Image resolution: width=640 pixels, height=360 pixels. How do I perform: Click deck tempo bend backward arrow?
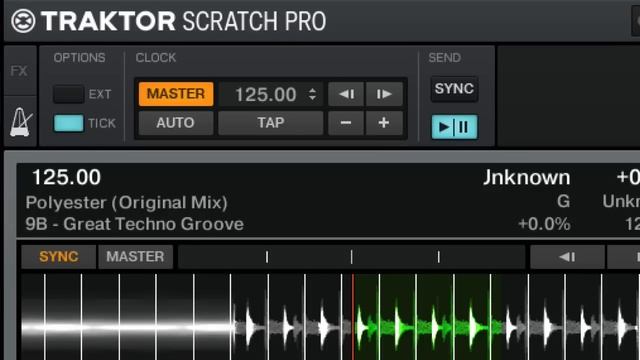point(567,257)
